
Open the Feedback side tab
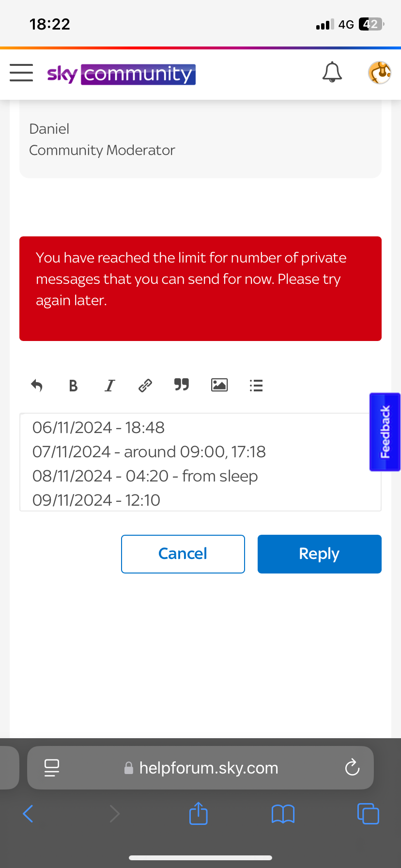point(385,432)
